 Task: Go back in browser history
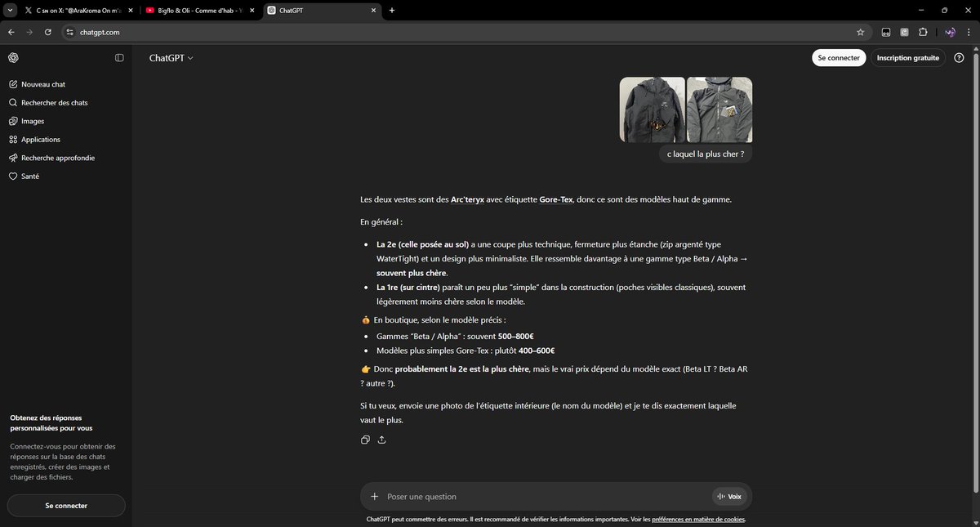tap(11, 32)
